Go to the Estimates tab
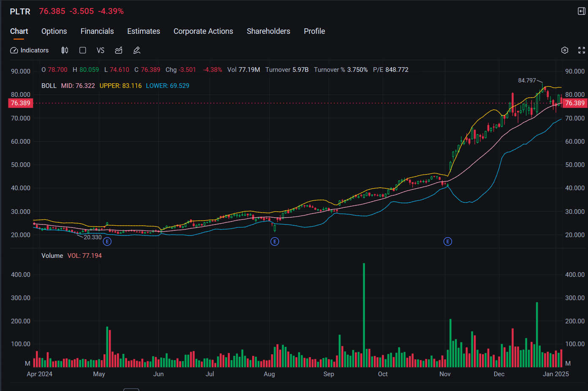588x391 pixels. (x=144, y=31)
